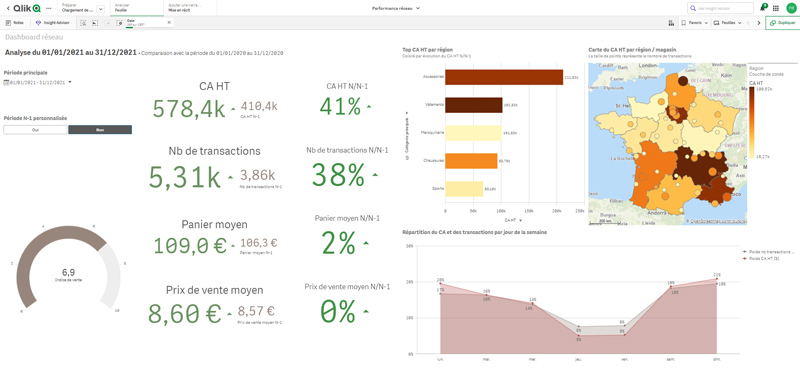
Task: Open the notifications bell
Action: (x=764, y=8)
